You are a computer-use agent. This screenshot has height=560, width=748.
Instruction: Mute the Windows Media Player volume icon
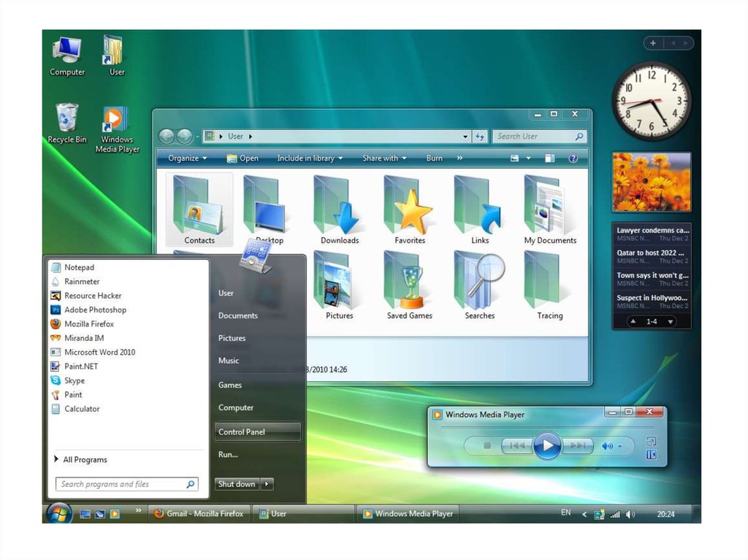pyautogui.click(x=606, y=445)
